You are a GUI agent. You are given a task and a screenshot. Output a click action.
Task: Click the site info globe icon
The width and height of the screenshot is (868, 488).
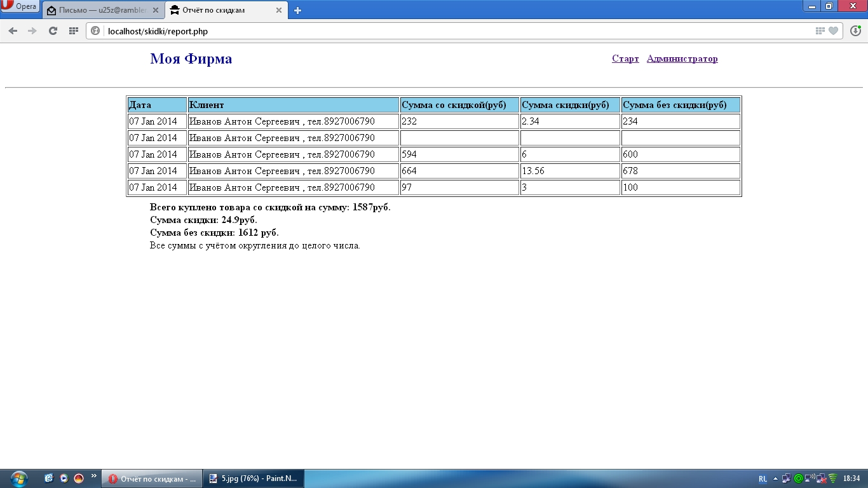(x=95, y=31)
